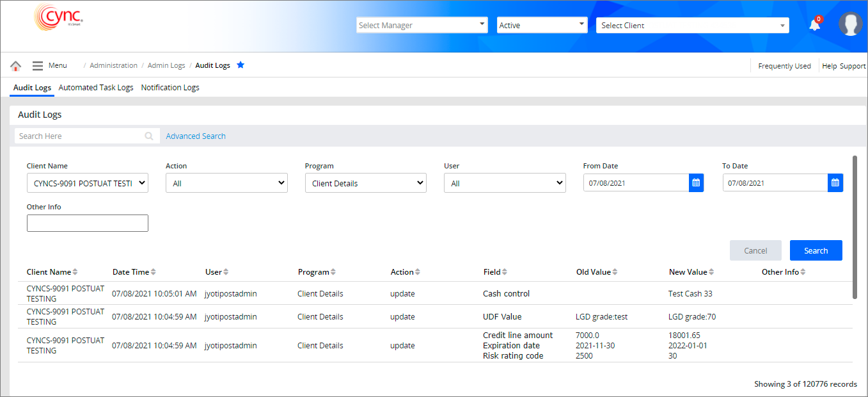Open the From Date calendar picker
The width and height of the screenshot is (868, 397).
pyautogui.click(x=696, y=183)
